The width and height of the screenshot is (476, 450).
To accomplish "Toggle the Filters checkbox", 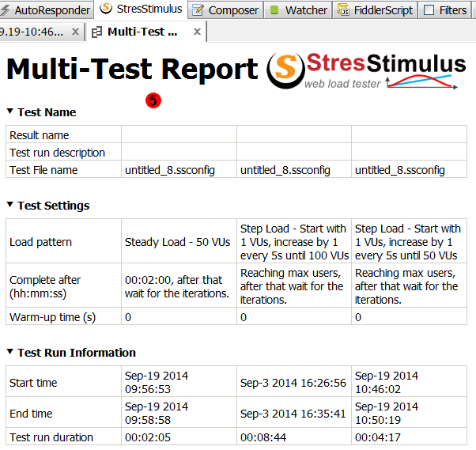I will [x=429, y=10].
